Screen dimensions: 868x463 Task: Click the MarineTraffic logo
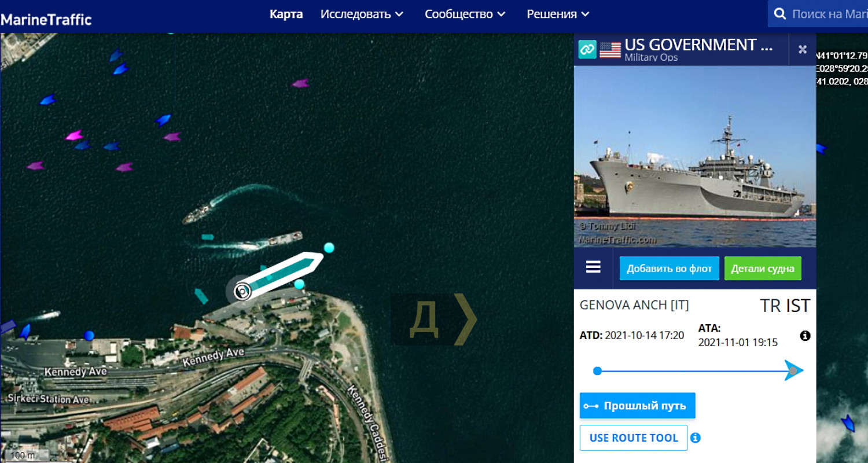coord(46,20)
